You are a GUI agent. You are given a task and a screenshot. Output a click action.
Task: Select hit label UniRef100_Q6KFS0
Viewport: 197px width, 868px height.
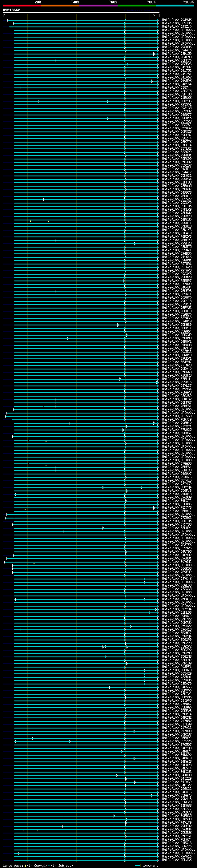(x=177, y=61)
